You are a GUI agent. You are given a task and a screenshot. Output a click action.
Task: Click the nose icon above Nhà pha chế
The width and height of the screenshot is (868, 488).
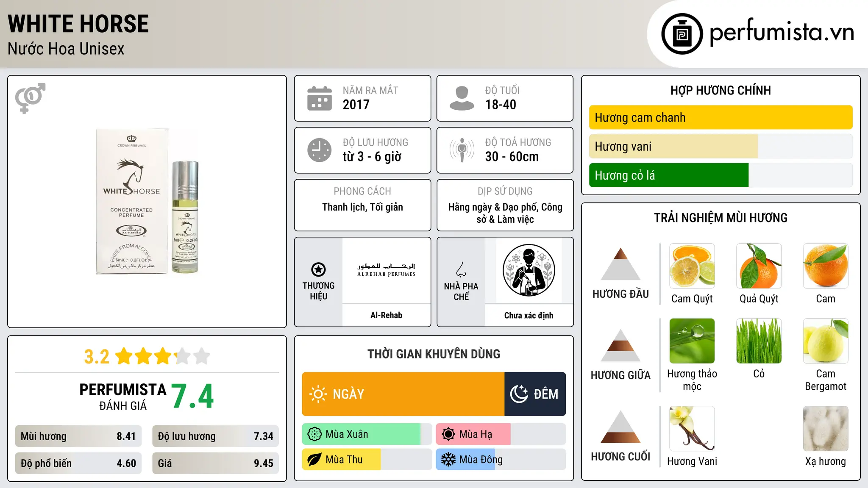[461, 269]
